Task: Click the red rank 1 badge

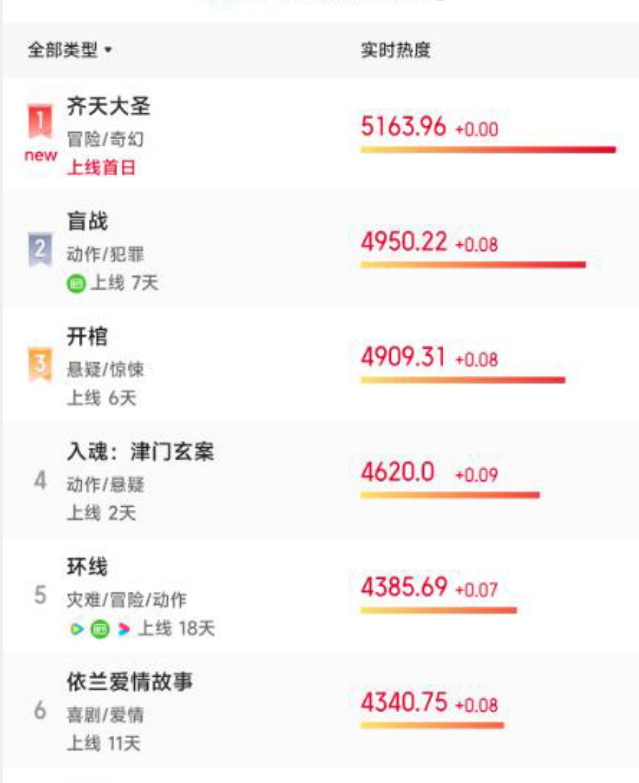Action: (x=39, y=122)
